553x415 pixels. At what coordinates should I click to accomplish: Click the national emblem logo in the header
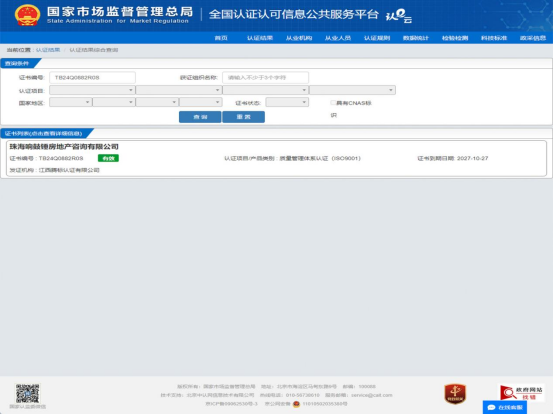(x=27, y=15)
